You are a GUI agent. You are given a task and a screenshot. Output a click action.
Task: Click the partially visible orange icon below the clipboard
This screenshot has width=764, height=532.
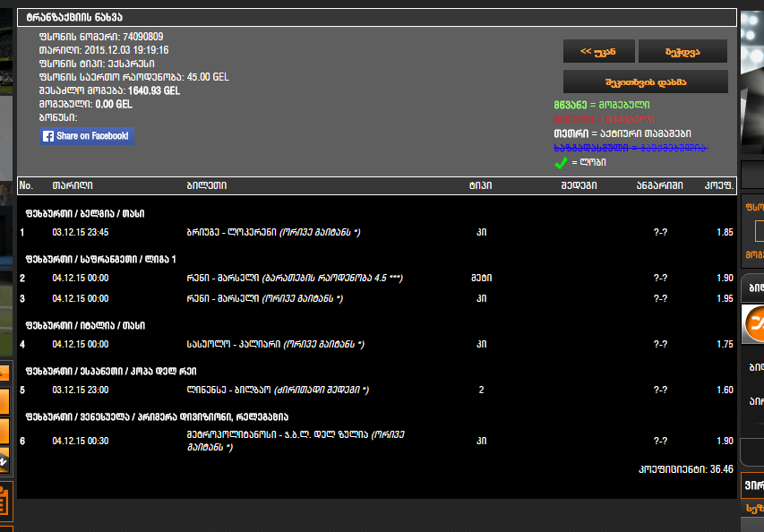pos(7,527)
